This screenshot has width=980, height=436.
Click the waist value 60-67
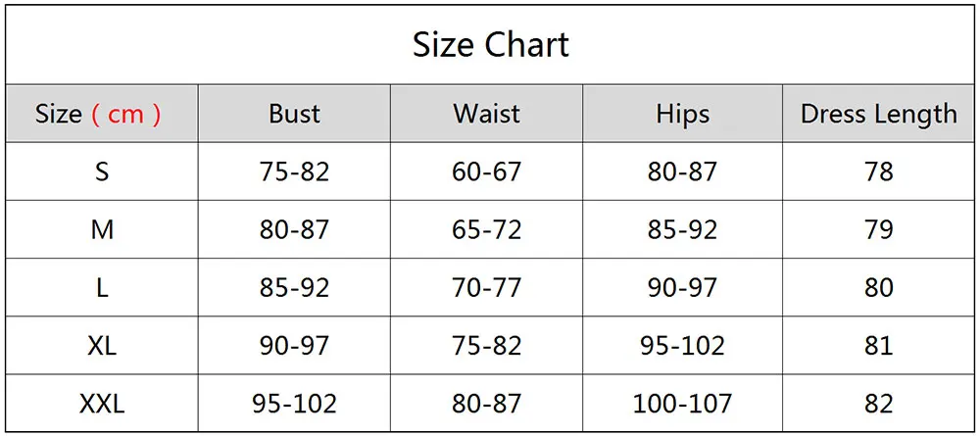486,171
